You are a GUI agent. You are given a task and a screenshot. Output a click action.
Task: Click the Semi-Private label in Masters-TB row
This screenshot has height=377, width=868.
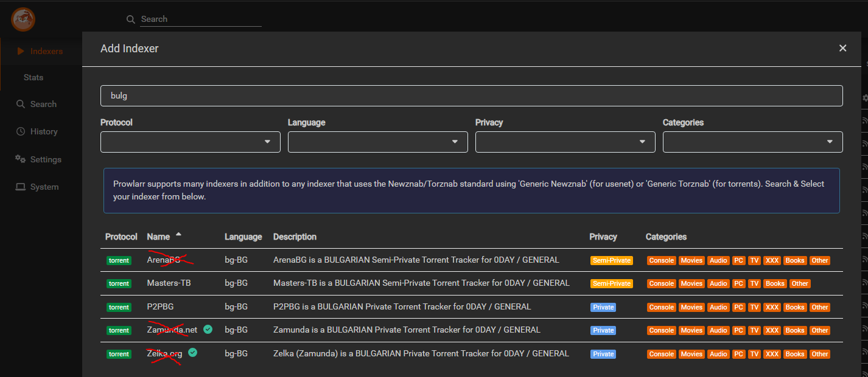coord(612,283)
